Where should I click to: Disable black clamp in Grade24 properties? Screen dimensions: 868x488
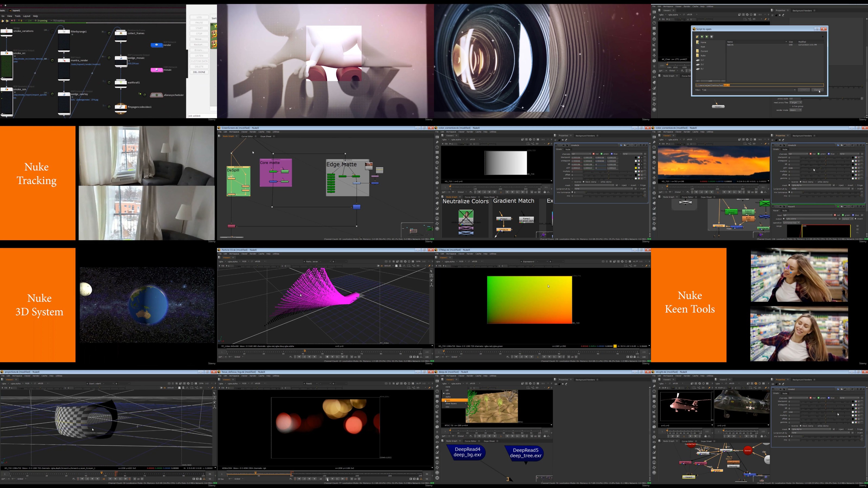[x=584, y=182]
